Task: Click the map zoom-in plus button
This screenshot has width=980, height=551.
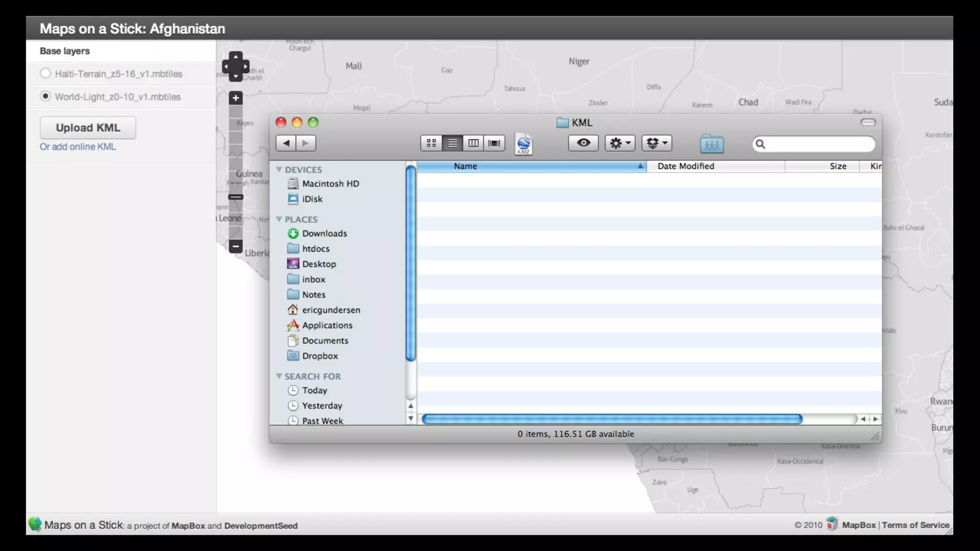Action: pos(235,98)
